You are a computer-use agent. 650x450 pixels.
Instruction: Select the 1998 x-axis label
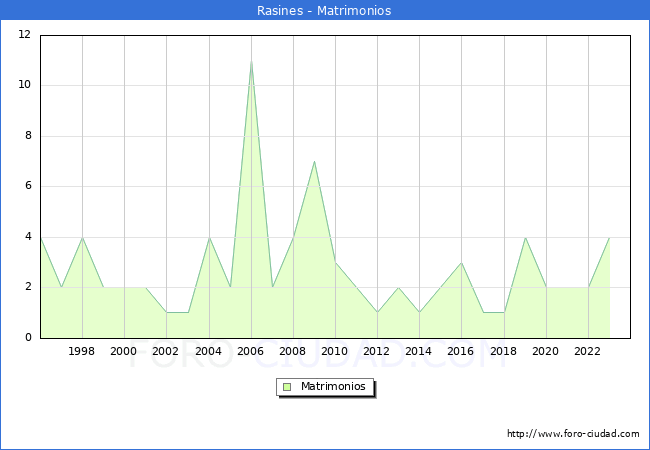82,352
